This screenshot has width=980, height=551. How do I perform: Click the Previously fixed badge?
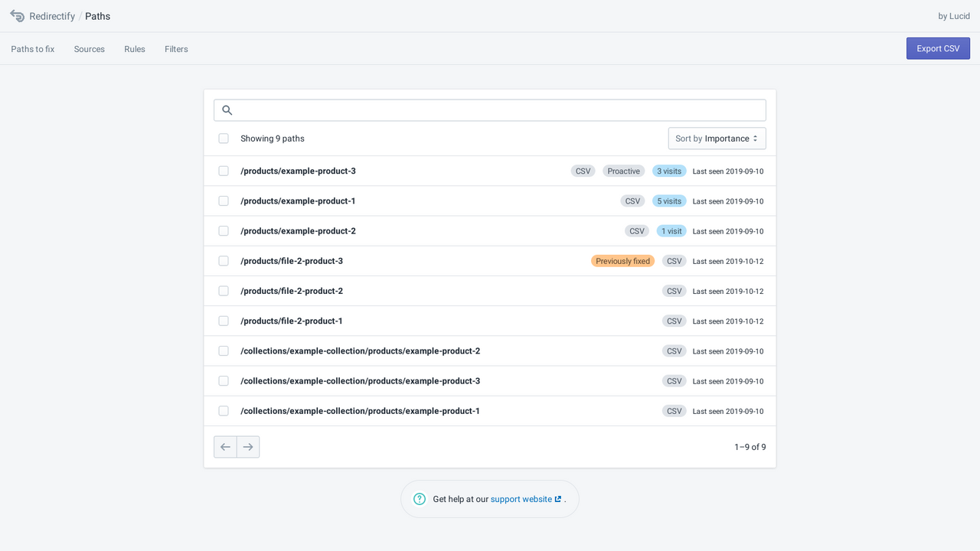coord(623,261)
